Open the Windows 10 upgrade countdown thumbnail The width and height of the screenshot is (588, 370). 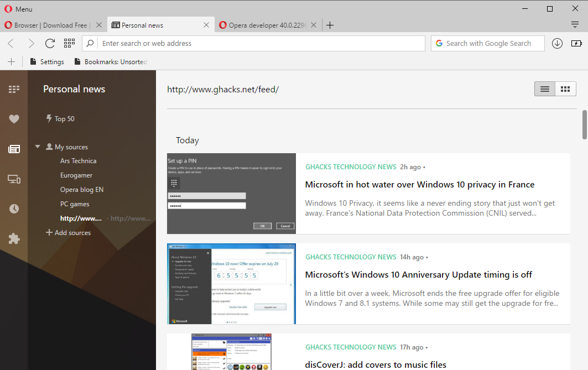(x=231, y=284)
